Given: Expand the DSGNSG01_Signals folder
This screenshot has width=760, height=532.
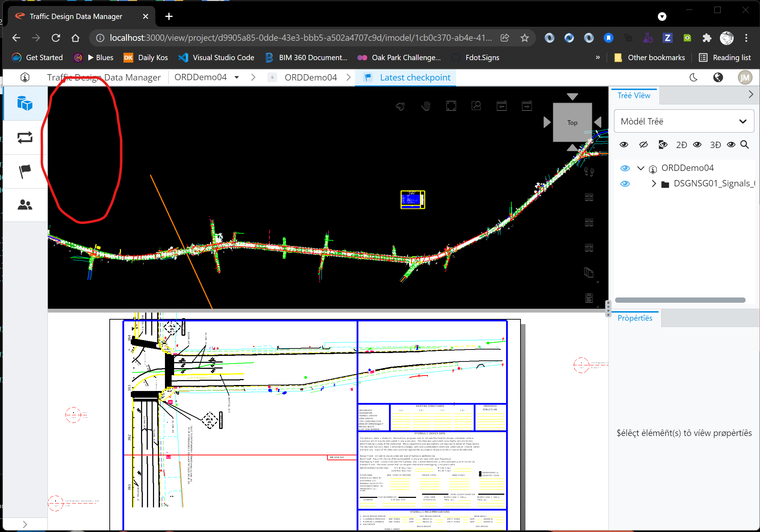Looking at the screenshot, I should 654,183.
